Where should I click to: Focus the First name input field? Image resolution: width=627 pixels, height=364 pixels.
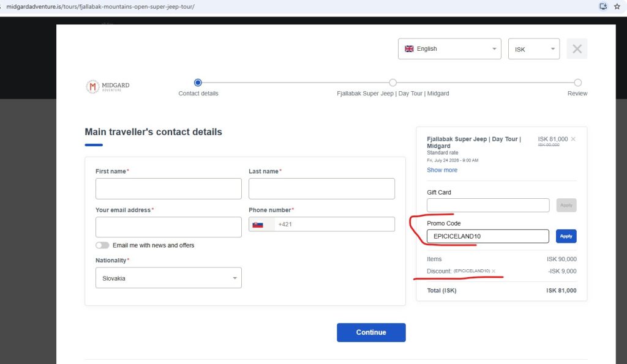click(x=168, y=188)
